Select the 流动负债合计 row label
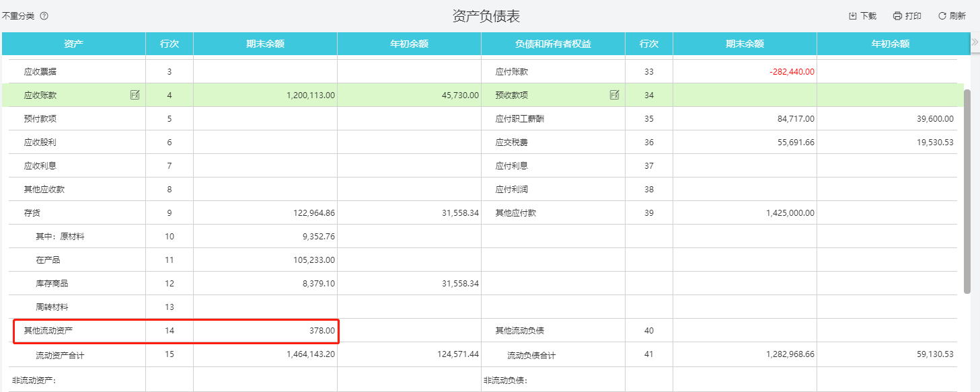 [531, 355]
